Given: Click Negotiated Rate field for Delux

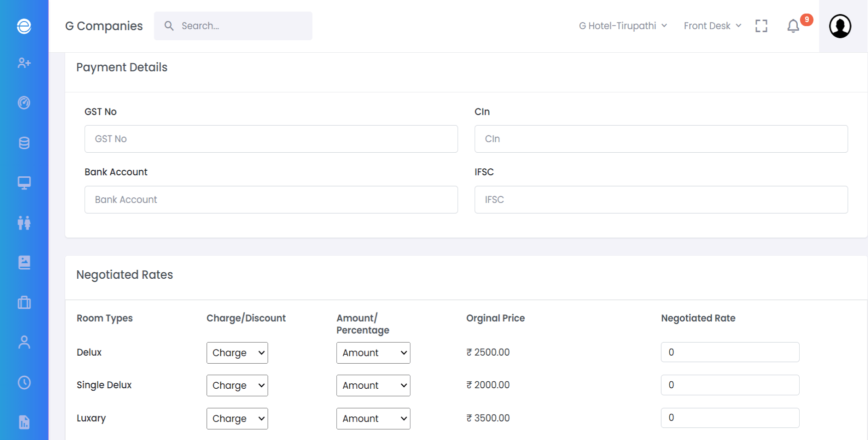Looking at the screenshot, I should [x=730, y=352].
